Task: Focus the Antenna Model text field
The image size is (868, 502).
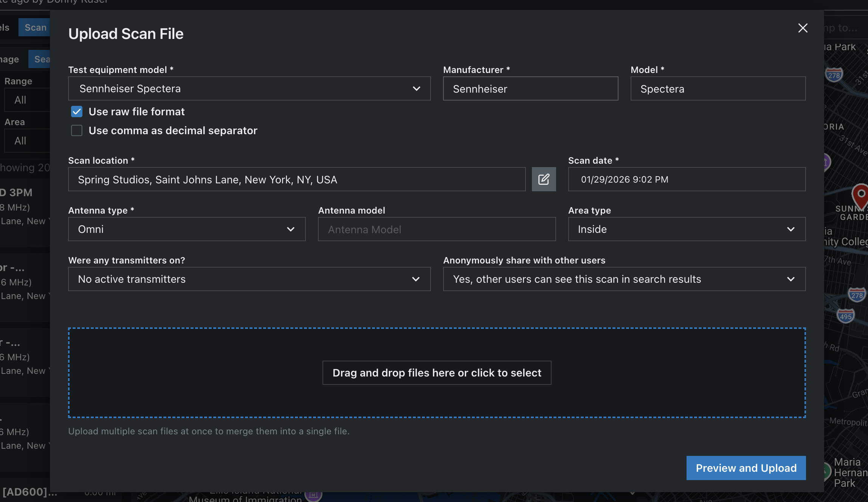Action: 437,229
